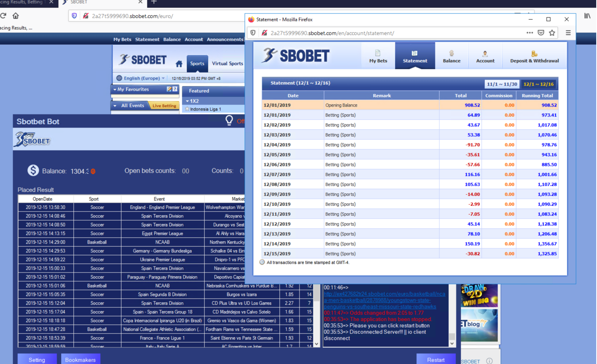
Task: Select Statement tab in Statement window
Action: (x=415, y=56)
